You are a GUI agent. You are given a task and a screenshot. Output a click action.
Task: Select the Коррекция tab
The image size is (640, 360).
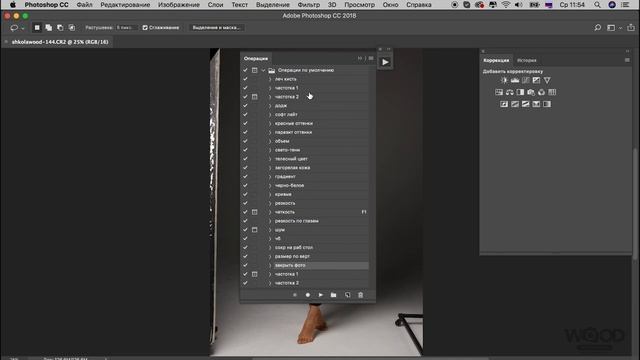tap(496, 60)
